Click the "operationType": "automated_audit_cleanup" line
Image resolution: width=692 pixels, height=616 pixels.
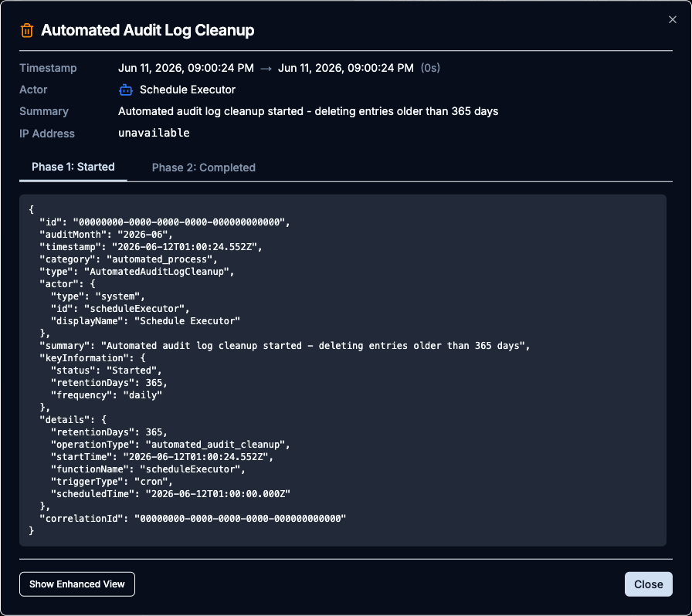click(x=171, y=445)
